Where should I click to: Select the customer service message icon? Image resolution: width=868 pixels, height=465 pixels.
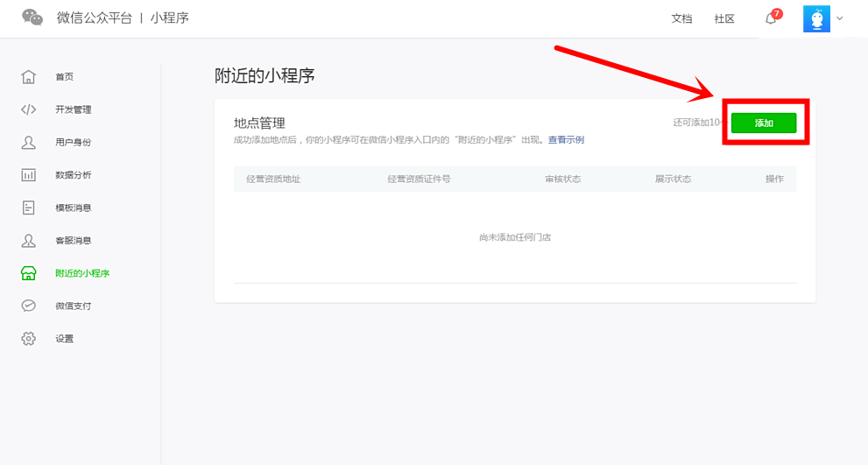tap(29, 240)
